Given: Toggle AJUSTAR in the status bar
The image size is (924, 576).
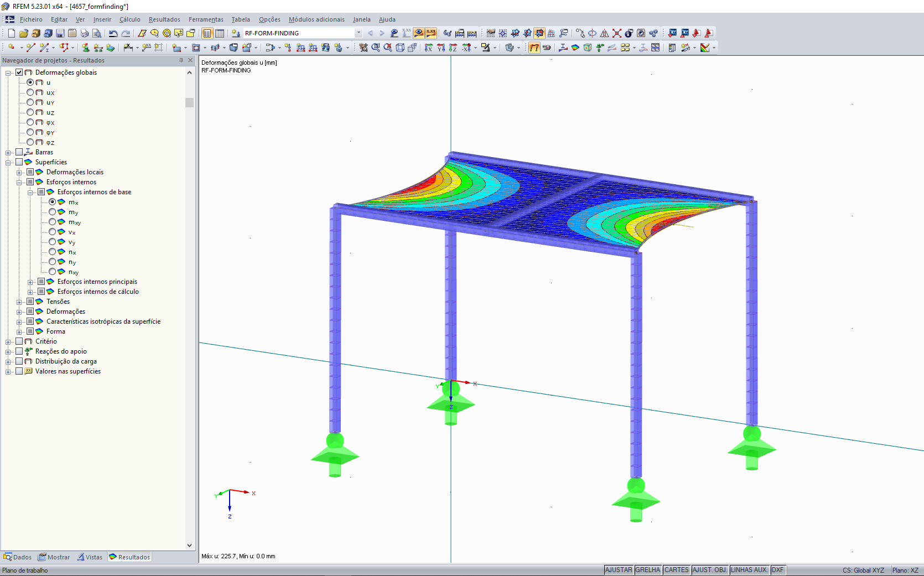Looking at the screenshot, I should (x=619, y=570).
